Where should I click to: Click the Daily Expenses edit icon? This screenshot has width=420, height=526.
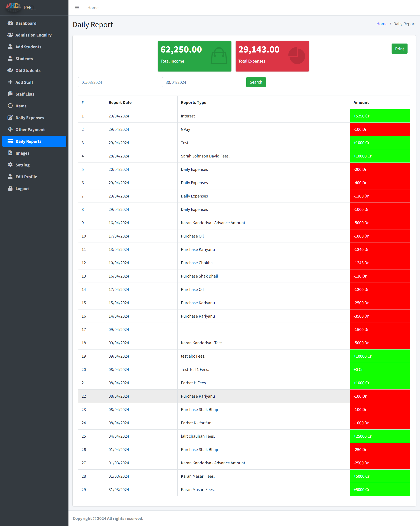[x=10, y=118]
